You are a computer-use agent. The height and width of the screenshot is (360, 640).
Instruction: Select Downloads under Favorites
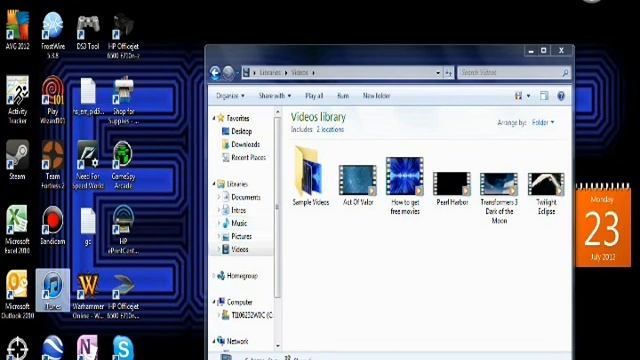coord(241,144)
